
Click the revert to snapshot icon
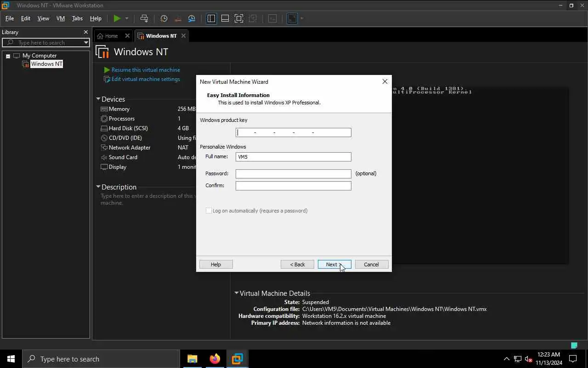(178, 18)
